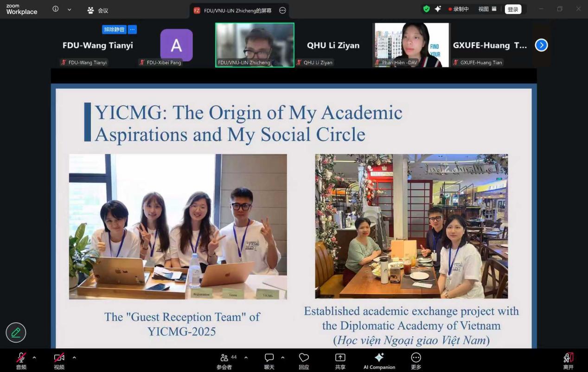
Task: Turn on camera with 视频 button
Action: (59, 358)
